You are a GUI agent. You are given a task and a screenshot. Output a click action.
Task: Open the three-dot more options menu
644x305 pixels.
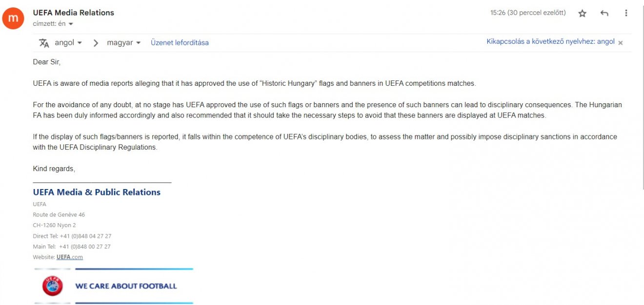coord(626,14)
